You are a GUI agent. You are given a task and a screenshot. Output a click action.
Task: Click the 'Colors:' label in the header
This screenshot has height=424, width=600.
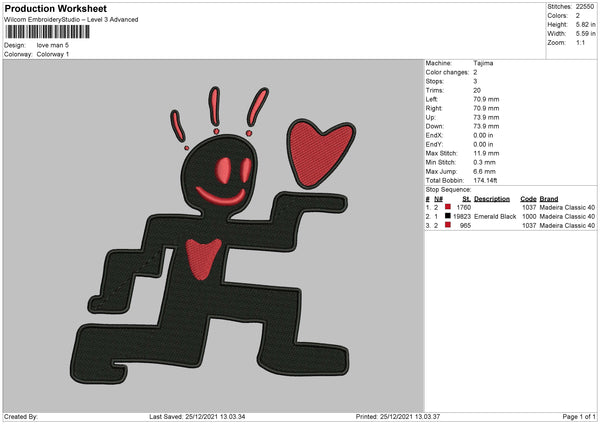pyautogui.click(x=558, y=16)
